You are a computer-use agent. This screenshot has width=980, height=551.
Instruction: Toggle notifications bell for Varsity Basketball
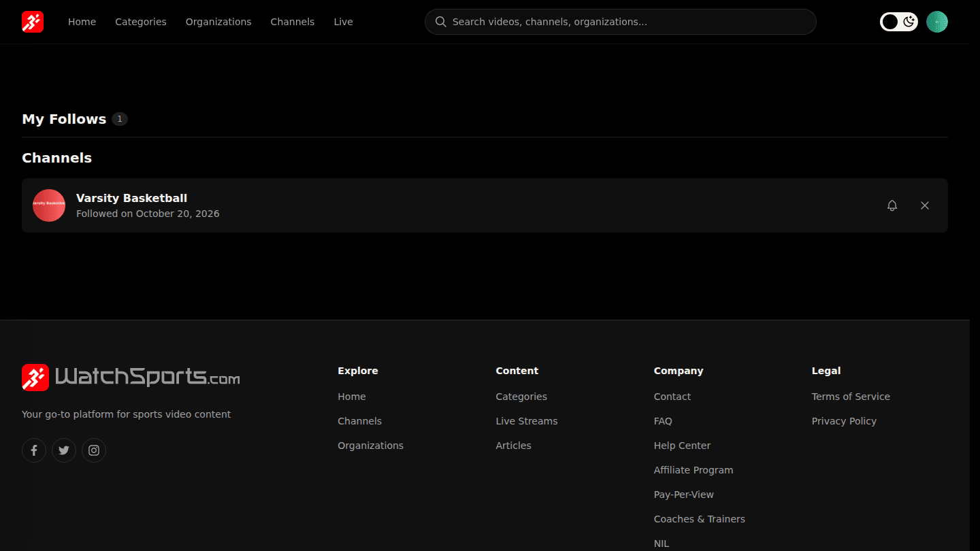(892, 205)
